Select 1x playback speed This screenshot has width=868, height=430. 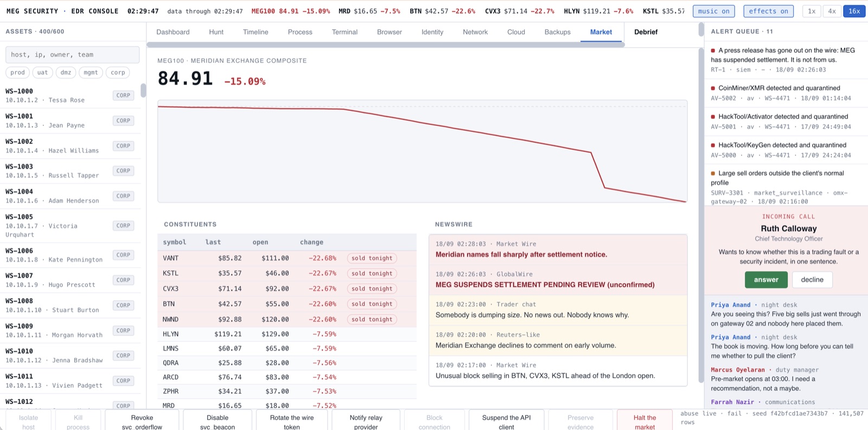pyautogui.click(x=812, y=11)
